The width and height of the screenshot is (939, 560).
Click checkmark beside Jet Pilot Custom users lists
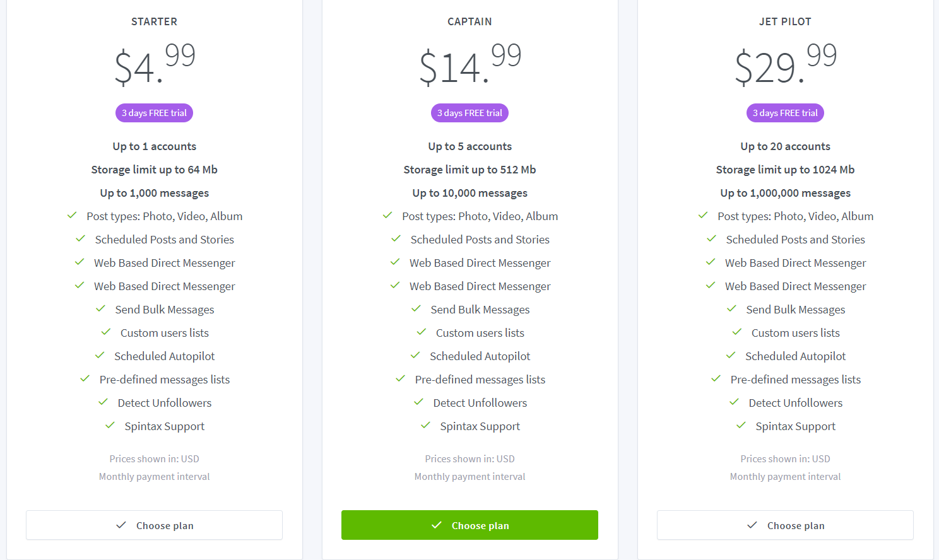[x=736, y=332]
